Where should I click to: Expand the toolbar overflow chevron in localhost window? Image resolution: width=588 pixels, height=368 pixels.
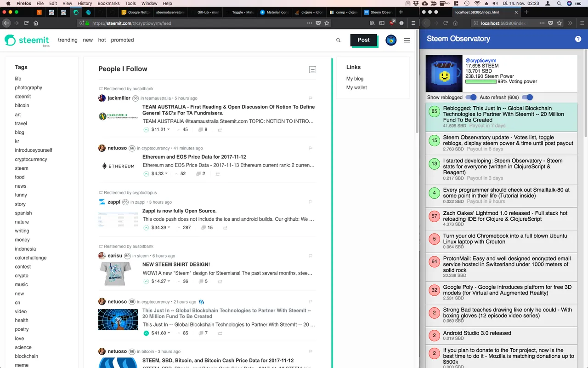click(x=570, y=23)
